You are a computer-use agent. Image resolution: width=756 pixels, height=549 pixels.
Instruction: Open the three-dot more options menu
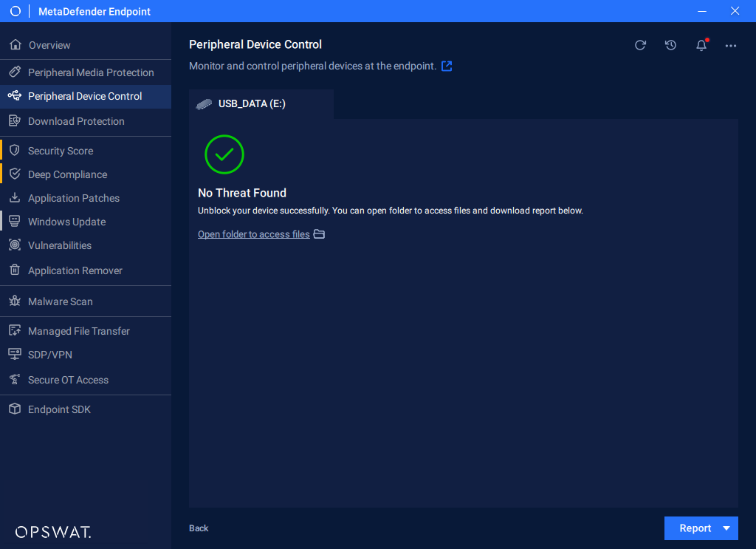[731, 45]
